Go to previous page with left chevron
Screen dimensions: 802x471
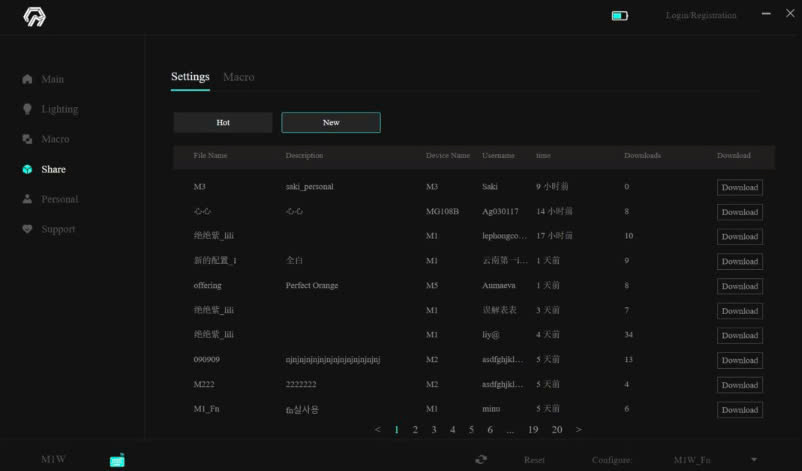pos(377,430)
